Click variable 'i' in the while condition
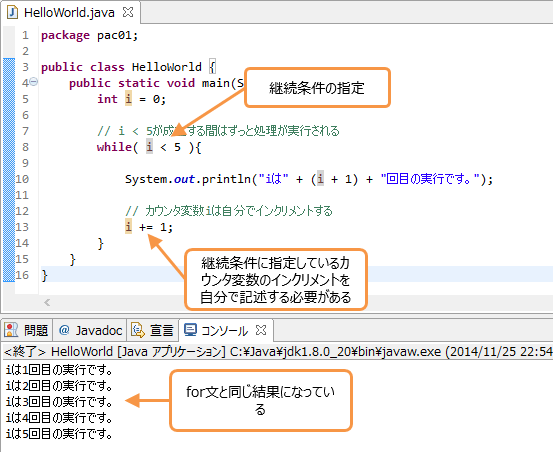Screen dimensions: 556x452 coord(149,147)
